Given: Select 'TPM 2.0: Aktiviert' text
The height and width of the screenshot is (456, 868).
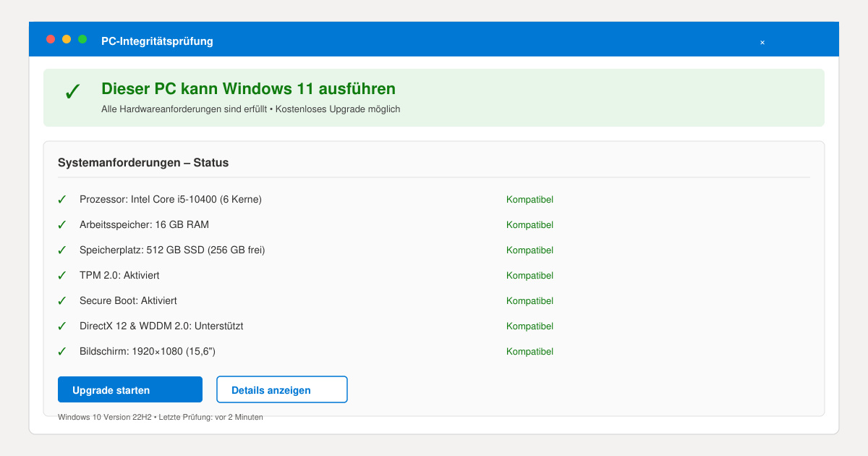Looking at the screenshot, I should coord(119,275).
